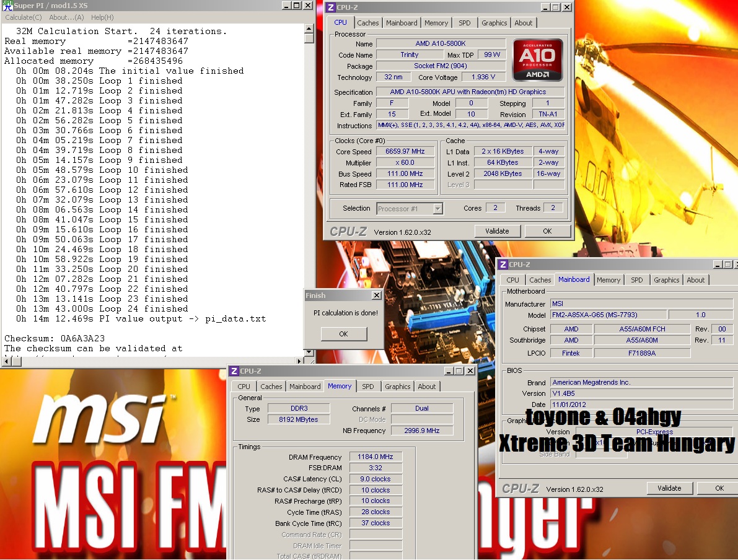The width and height of the screenshot is (738, 560).
Task: Click the motherboard model FM2-A85XA-G65 field
Action: [608, 315]
